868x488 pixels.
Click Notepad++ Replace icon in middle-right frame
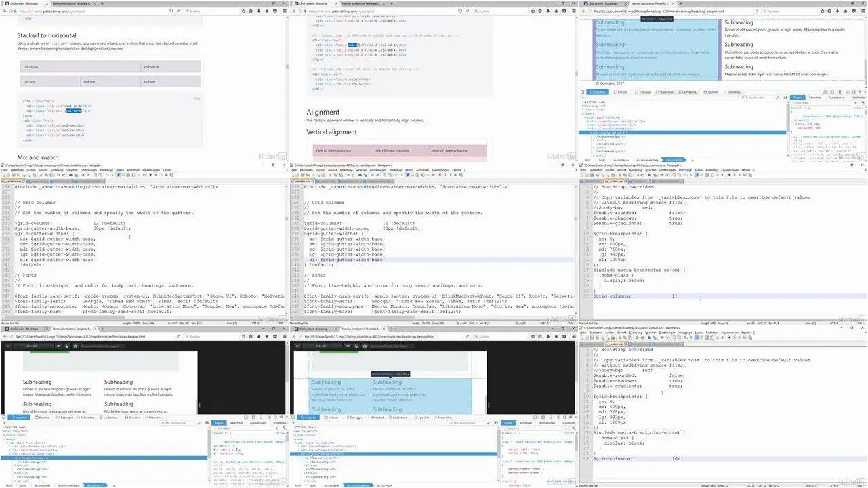coord(655,176)
